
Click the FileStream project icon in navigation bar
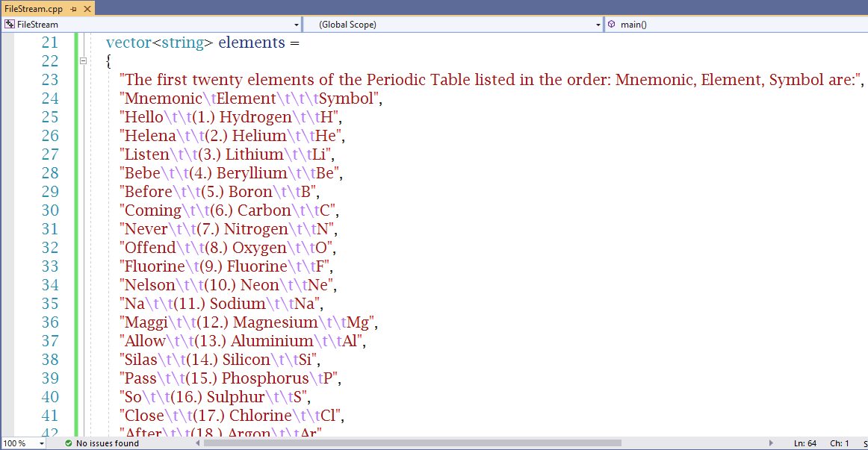10,25
